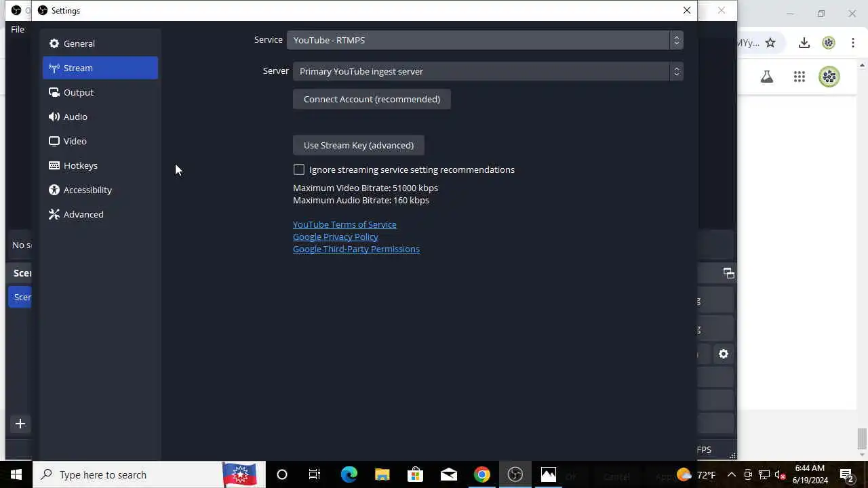Screen dimensions: 868x488
Task: Click the weather widget showing 72°F
Action: 696,474
